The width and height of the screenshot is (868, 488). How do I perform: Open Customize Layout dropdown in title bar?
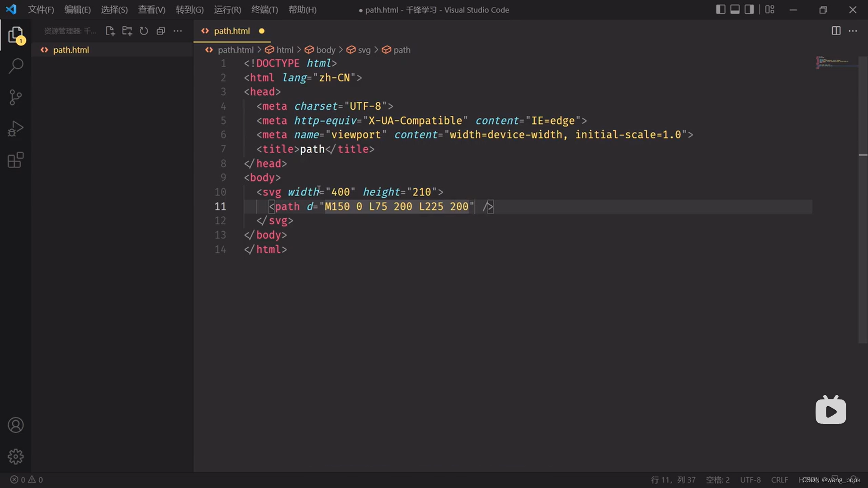tap(770, 9)
